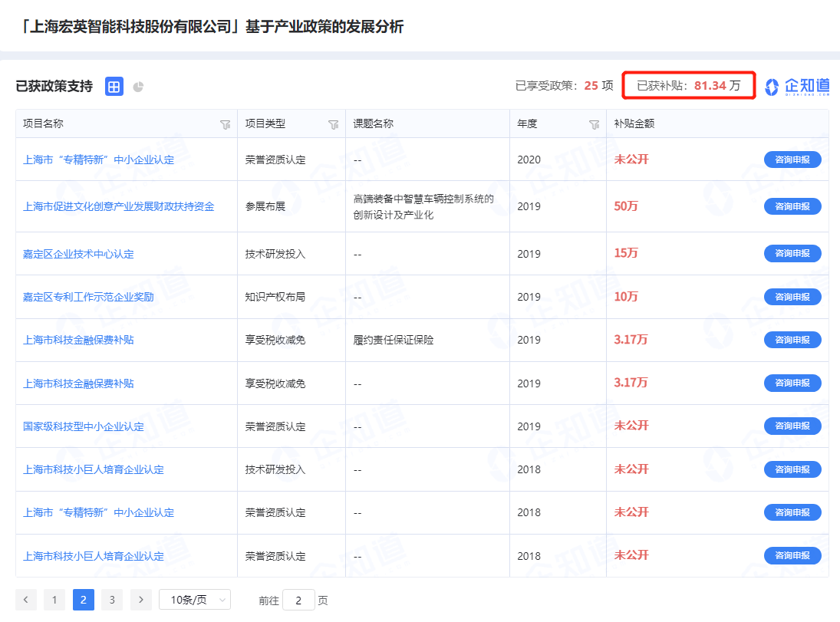Click 未公开 in the 国家级科技型中小企业认定 row
Image resolution: width=840 pixels, height=622 pixels.
click(x=631, y=426)
